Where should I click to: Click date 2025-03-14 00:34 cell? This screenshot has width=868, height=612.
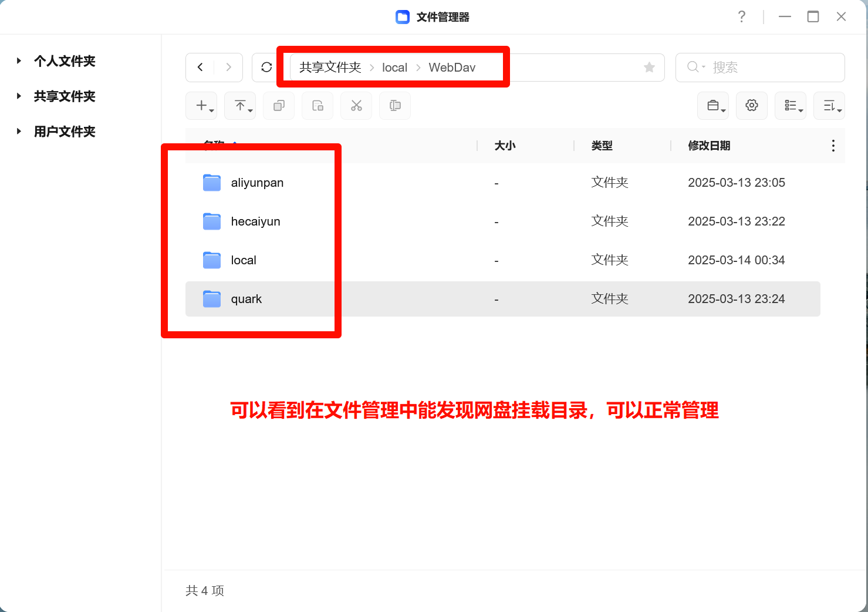click(737, 260)
